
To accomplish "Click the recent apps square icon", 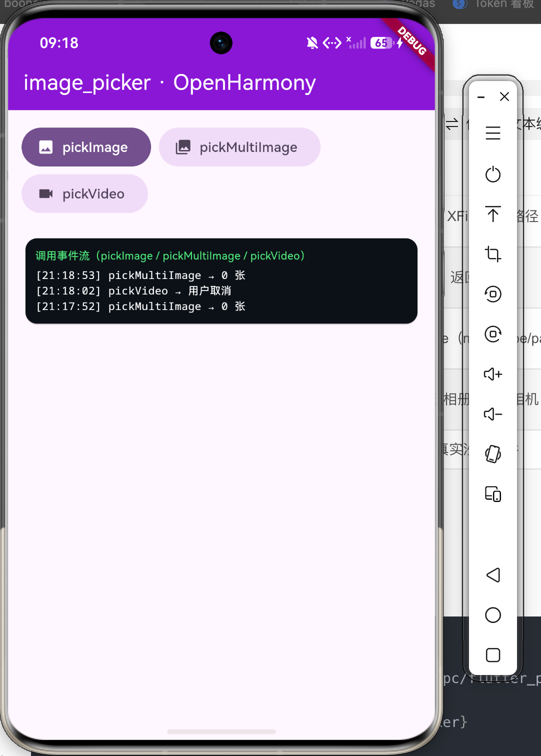I will click(x=493, y=655).
